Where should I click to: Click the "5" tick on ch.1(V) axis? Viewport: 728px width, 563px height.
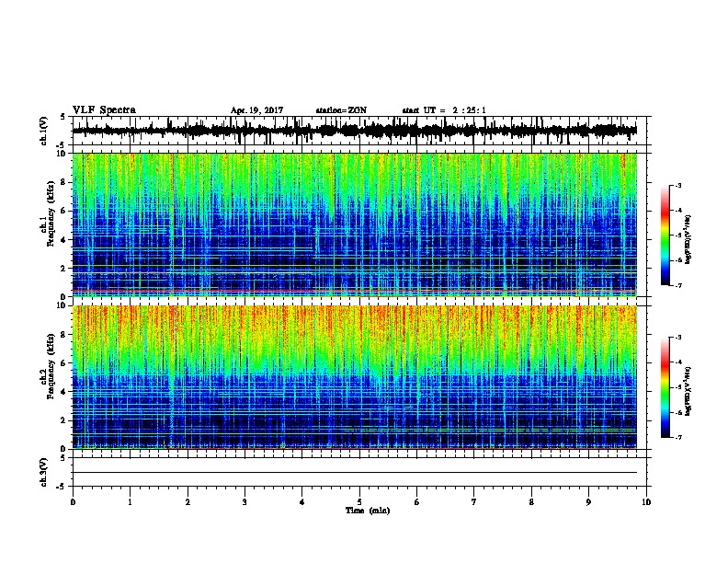pos(63,117)
